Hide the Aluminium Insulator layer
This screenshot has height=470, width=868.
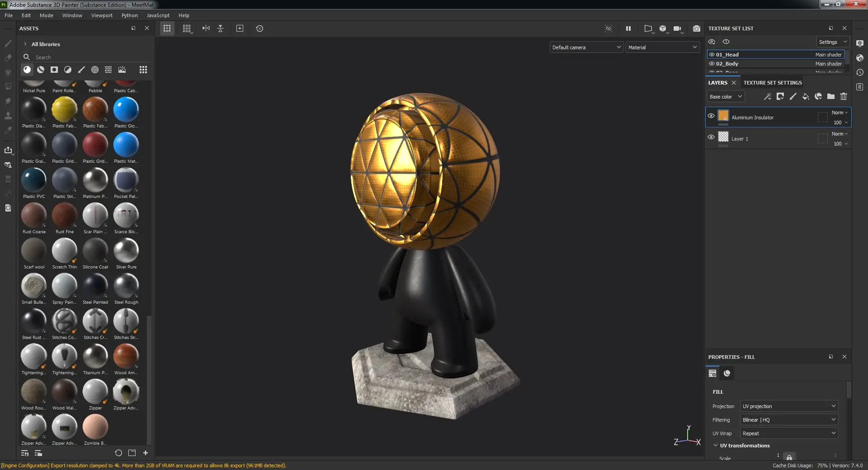[x=711, y=116]
